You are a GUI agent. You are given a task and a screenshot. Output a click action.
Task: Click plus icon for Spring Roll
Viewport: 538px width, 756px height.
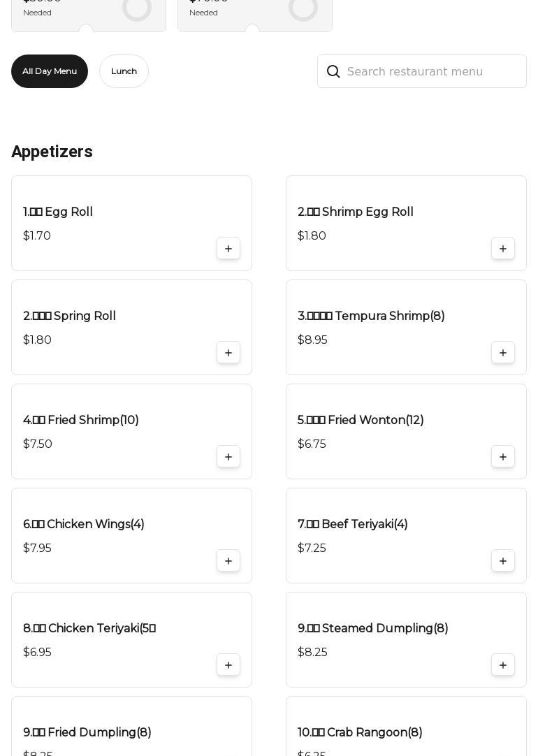pos(228,353)
